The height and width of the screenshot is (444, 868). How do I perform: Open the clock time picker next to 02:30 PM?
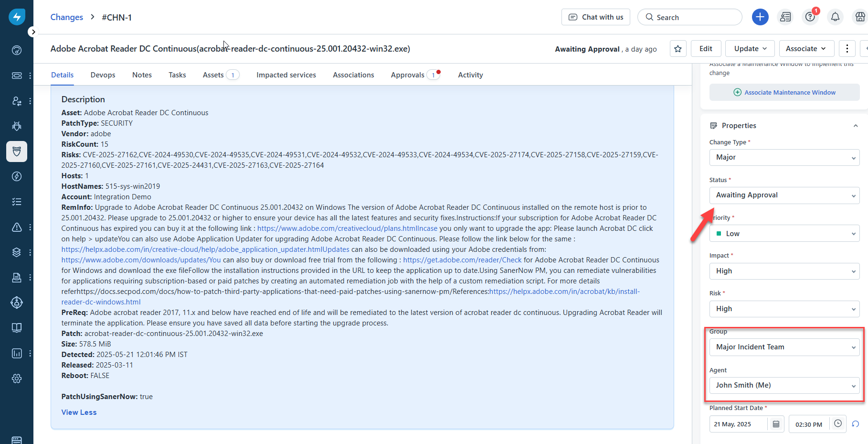pyautogui.click(x=838, y=423)
